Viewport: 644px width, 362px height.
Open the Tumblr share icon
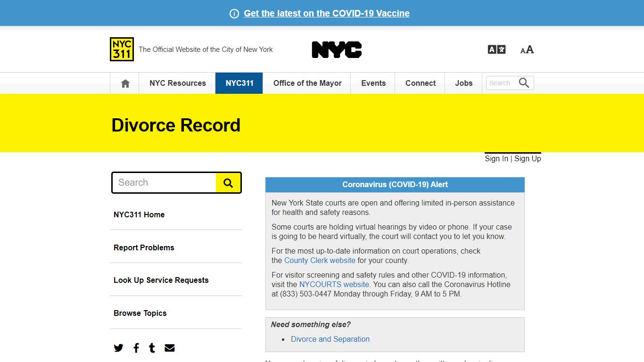coord(152,348)
